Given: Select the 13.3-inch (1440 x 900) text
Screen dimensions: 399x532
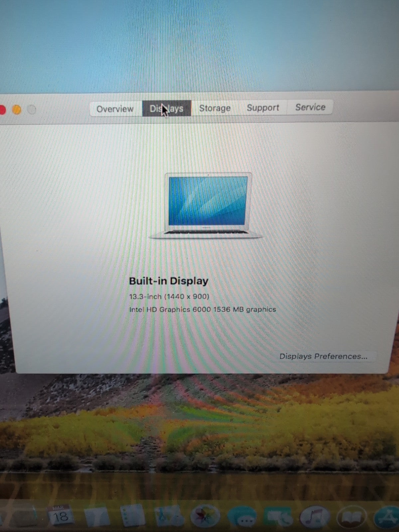Looking at the screenshot, I should click(169, 297).
